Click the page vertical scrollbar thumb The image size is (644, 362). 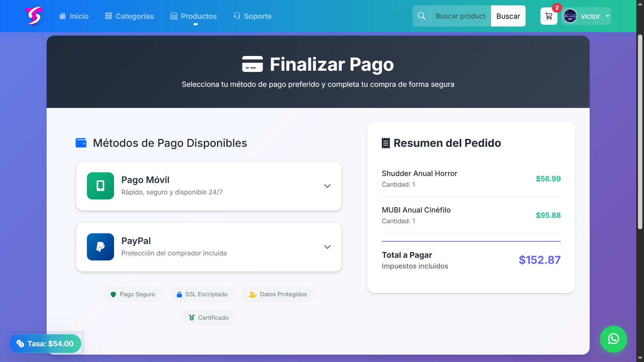[640, 132]
